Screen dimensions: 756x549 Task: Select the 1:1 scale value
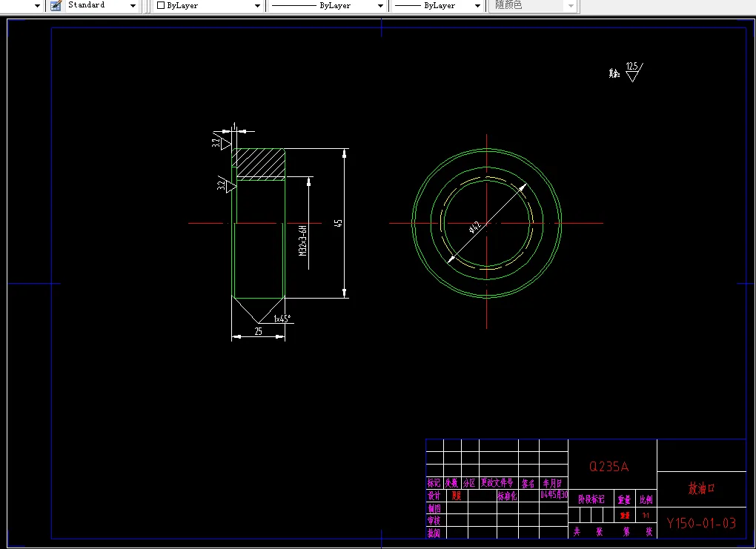(646, 516)
